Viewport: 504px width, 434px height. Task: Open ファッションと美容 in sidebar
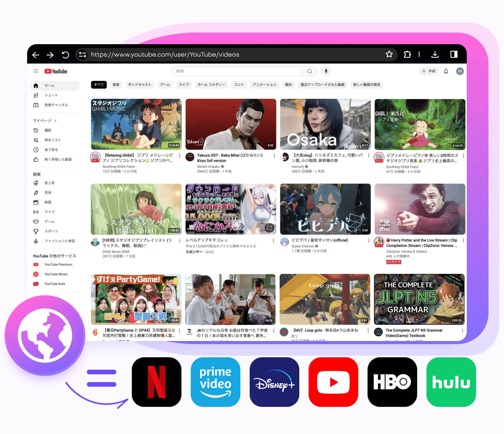click(x=55, y=241)
